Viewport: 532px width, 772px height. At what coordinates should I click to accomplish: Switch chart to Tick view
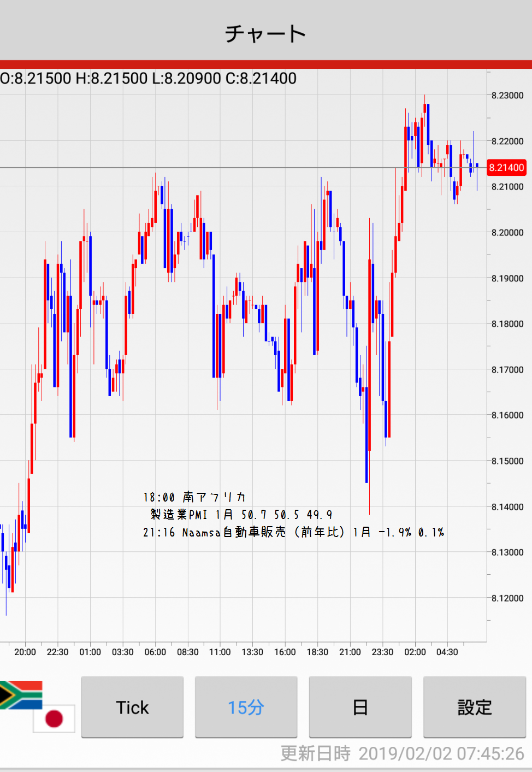point(132,707)
